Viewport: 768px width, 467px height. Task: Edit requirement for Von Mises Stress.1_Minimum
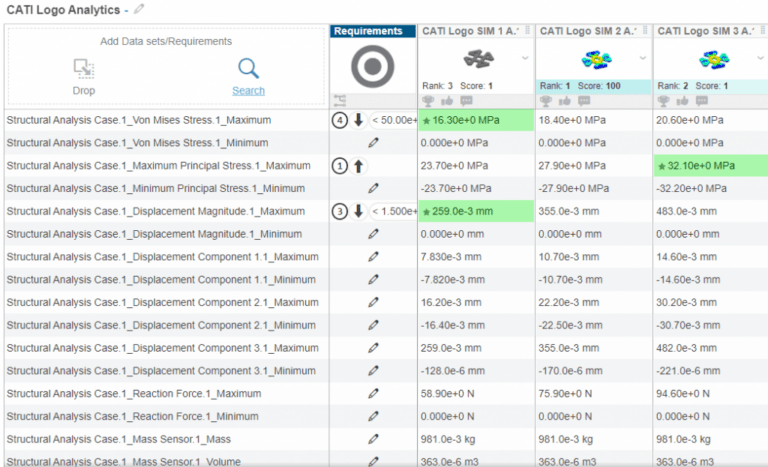pos(373,143)
